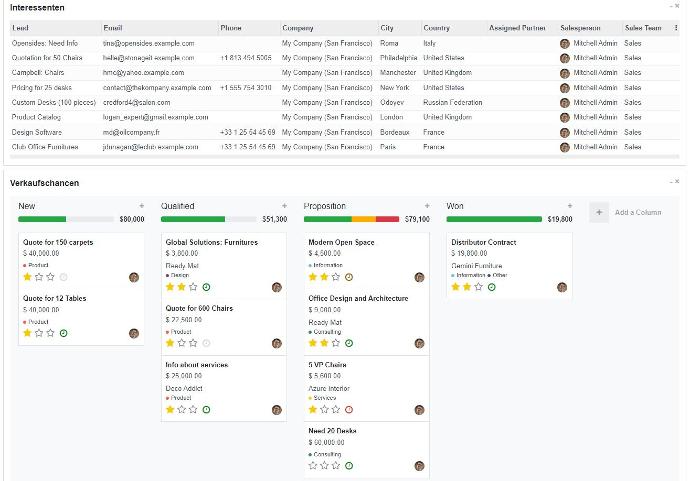Close the Verkaufschancen panel
Image resolution: width=690 pixels, height=481 pixels.
(677, 181)
